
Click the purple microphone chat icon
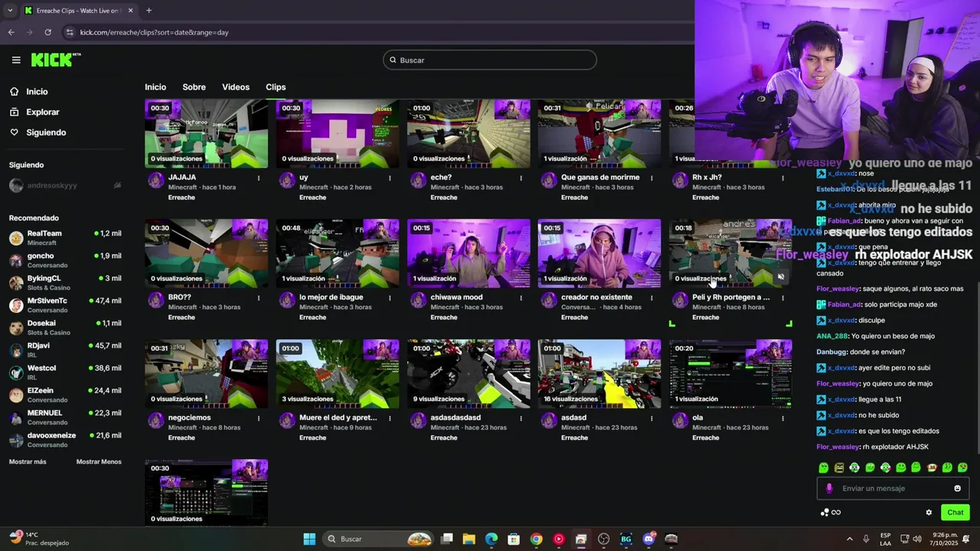829,488
